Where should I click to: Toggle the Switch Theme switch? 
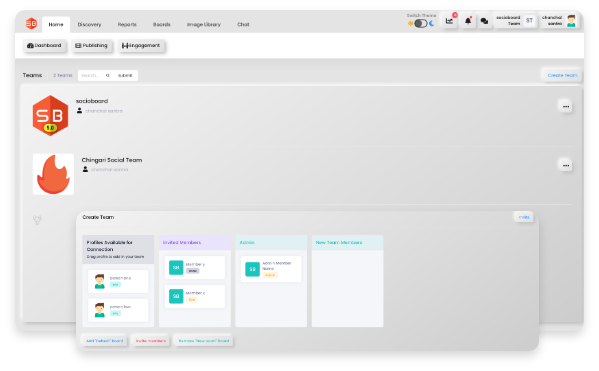(421, 24)
